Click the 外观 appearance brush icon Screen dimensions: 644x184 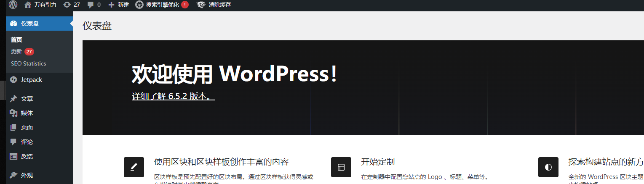point(13,175)
